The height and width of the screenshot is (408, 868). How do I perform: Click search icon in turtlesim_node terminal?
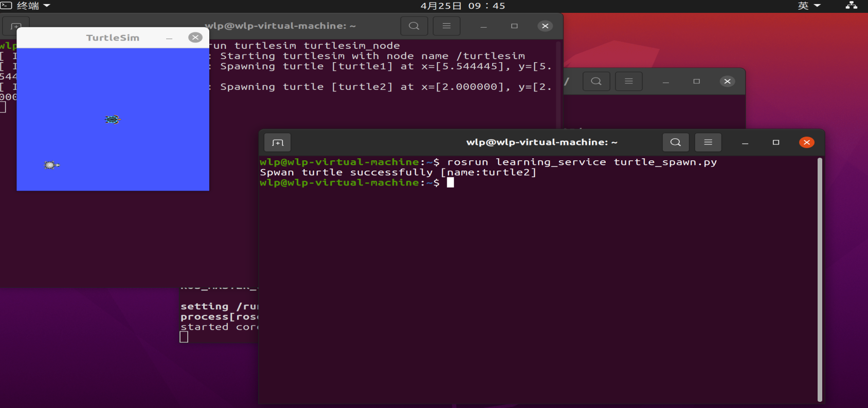(414, 26)
